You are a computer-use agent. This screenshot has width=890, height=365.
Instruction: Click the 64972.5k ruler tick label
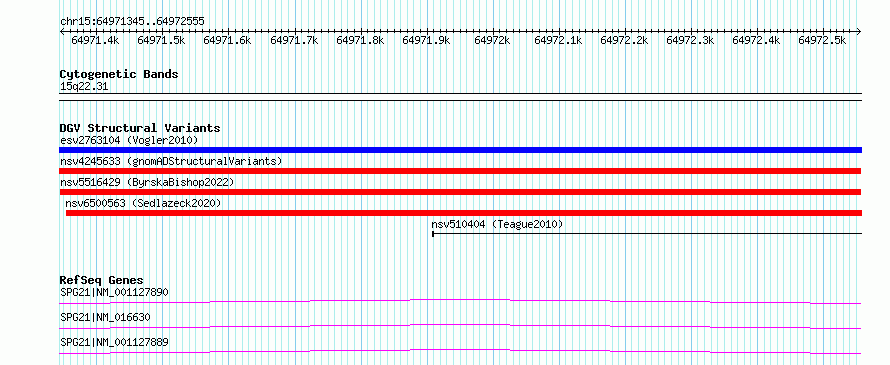[x=822, y=40]
